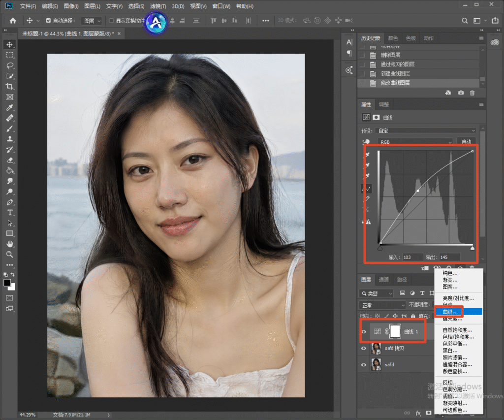Click the 输入 field showing 103
This screenshot has width=504, height=420.
pos(412,258)
